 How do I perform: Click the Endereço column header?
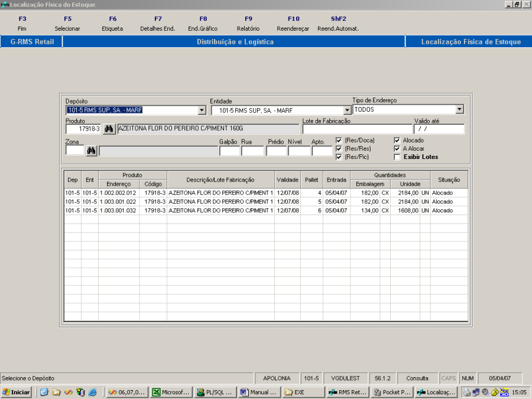pyautogui.click(x=119, y=184)
